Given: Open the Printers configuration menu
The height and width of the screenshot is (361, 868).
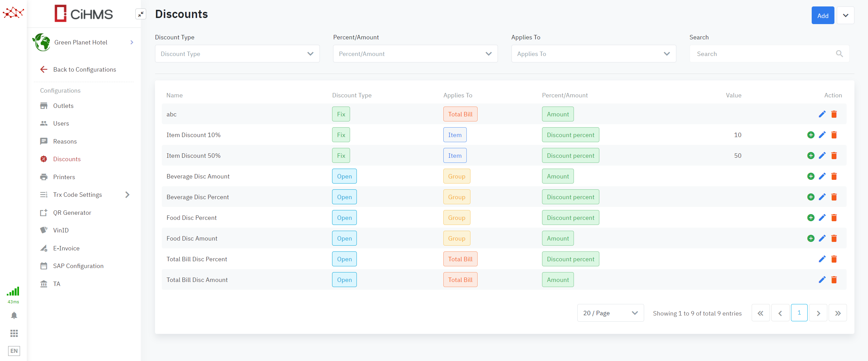Looking at the screenshot, I should click(64, 177).
